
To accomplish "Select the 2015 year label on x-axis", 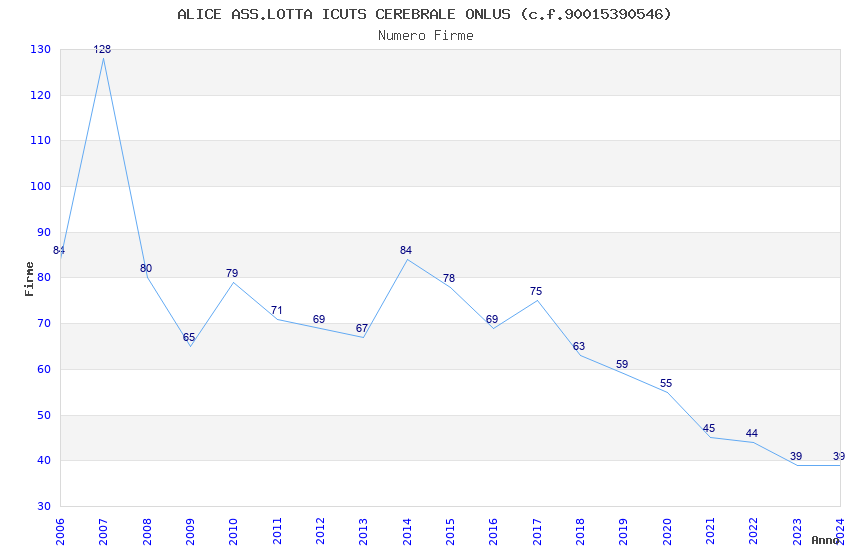I will point(450,531).
